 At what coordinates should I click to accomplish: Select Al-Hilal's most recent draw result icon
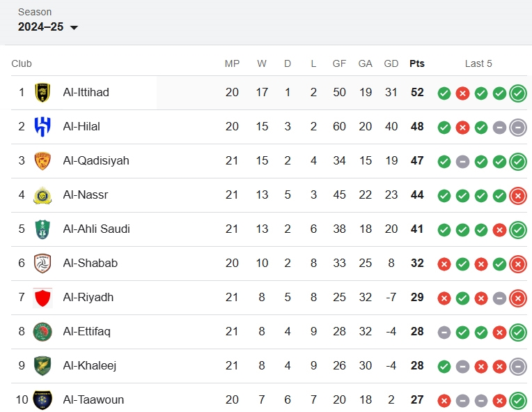pyautogui.click(x=518, y=128)
